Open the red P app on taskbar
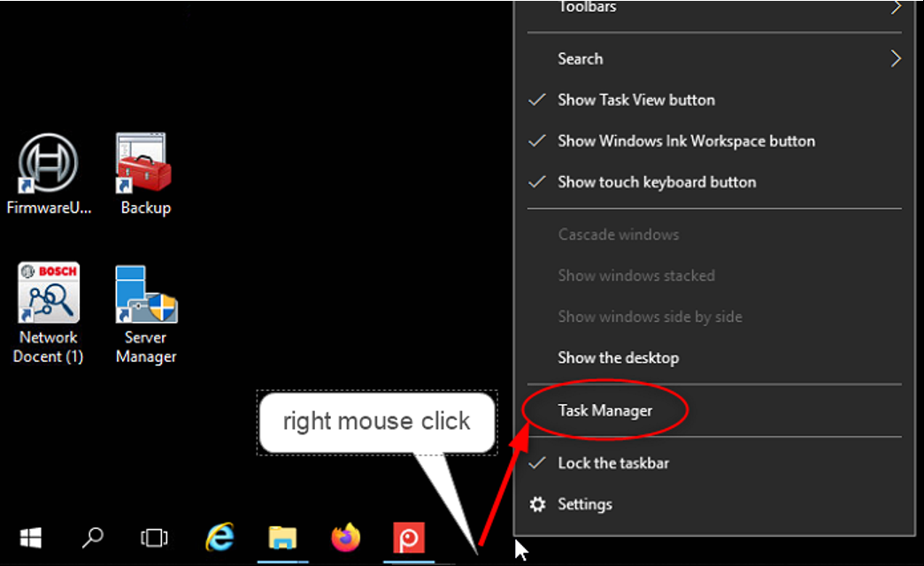Viewport: 924px width, 566px height. point(409,538)
